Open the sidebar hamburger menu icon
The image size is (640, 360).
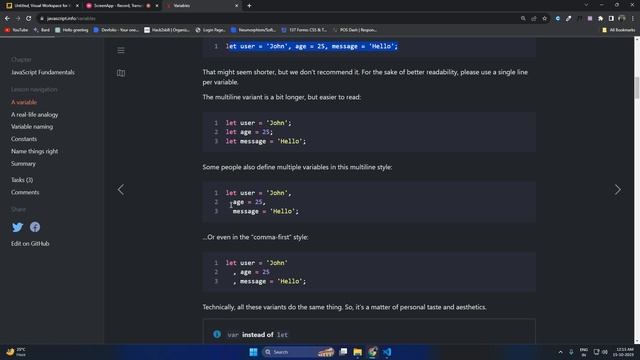[x=121, y=50]
